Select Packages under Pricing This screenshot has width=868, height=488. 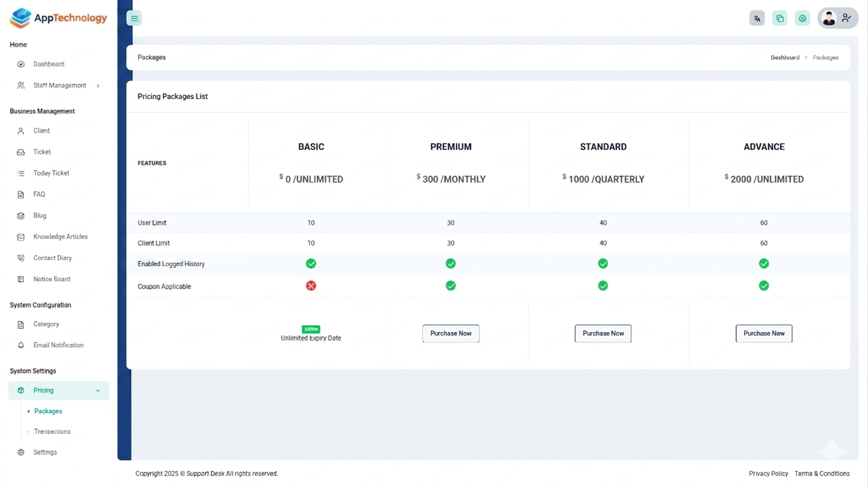coord(48,412)
